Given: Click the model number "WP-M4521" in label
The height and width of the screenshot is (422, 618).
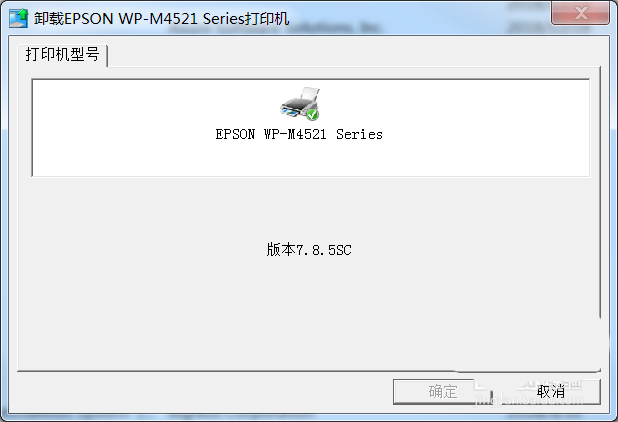Looking at the screenshot, I should (x=295, y=134).
